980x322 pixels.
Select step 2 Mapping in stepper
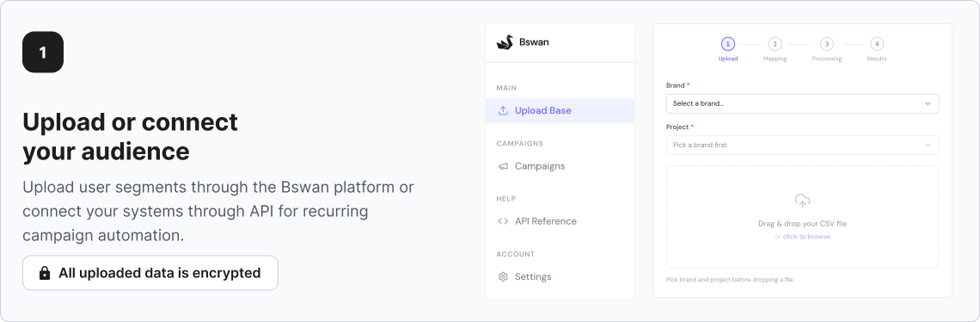(775, 49)
